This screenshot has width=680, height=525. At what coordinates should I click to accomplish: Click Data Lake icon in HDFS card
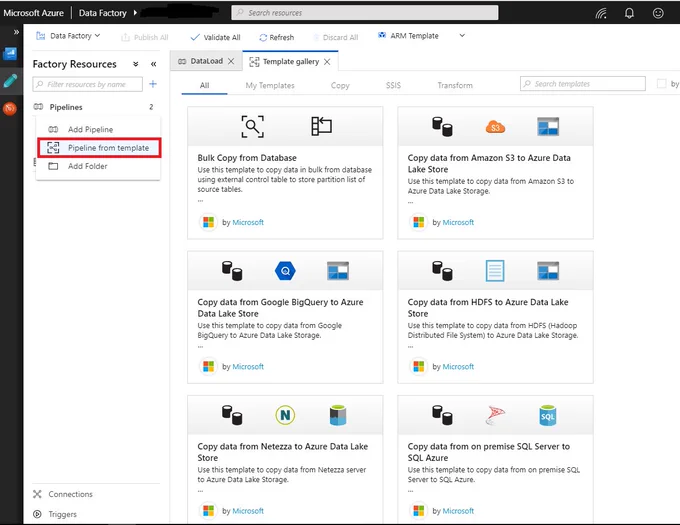pos(548,271)
